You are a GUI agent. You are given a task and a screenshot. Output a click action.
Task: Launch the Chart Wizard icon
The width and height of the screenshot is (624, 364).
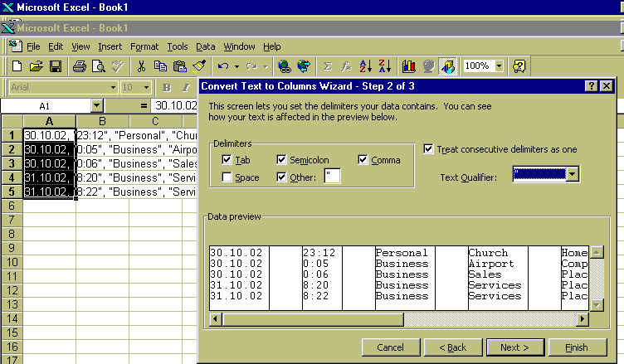(409, 66)
